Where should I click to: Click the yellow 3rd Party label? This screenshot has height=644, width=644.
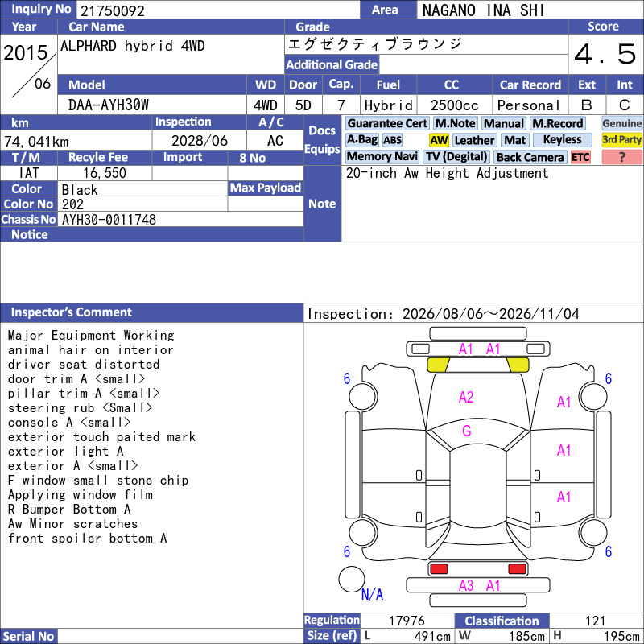[621, 140]
